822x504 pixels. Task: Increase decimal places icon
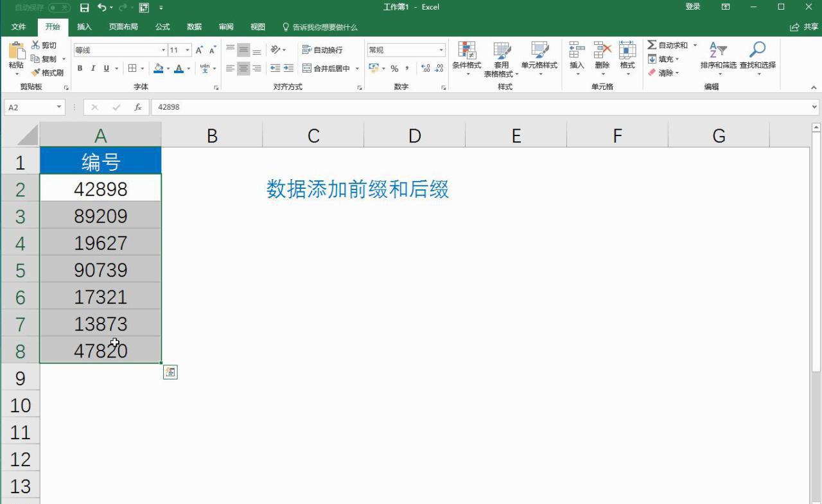pos(425,68)
